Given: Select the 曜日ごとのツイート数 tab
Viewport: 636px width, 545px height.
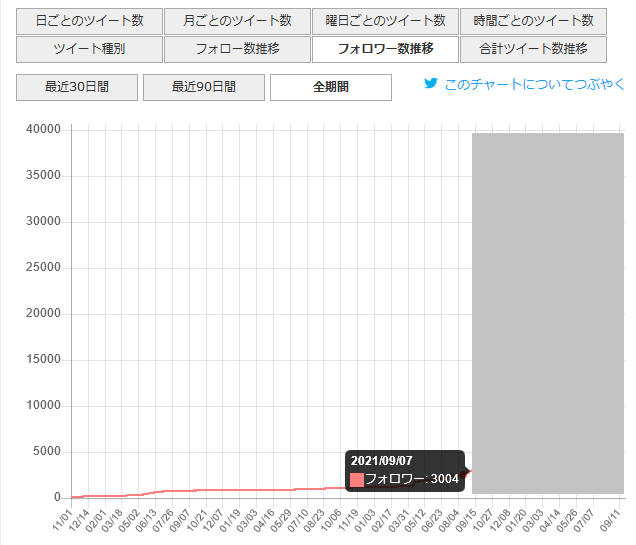Looking at the screenshot, I should point(385,21).
